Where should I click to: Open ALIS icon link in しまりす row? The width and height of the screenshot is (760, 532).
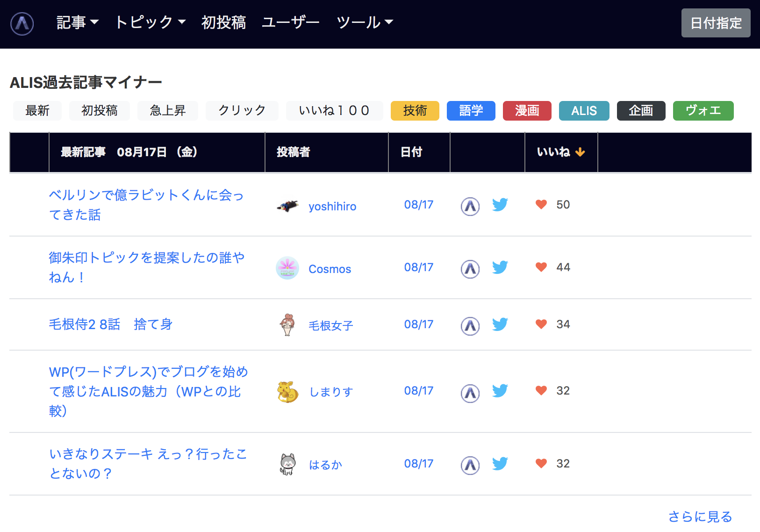(470, 393)
